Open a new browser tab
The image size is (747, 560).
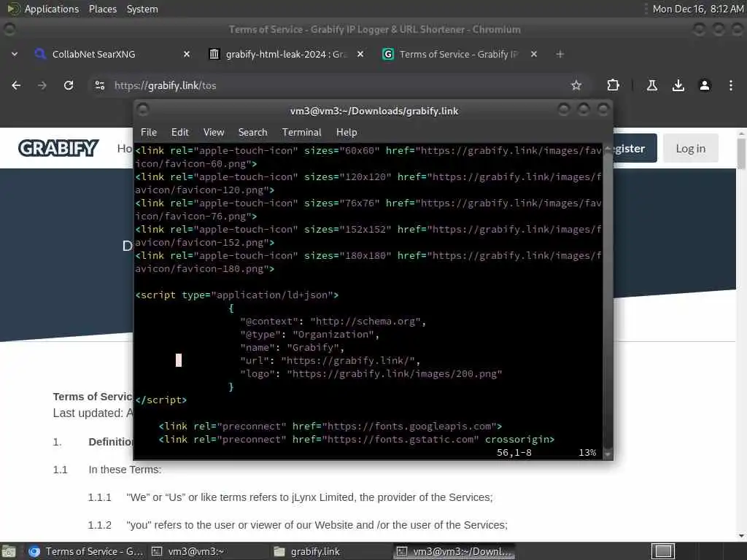pos(560,54)
